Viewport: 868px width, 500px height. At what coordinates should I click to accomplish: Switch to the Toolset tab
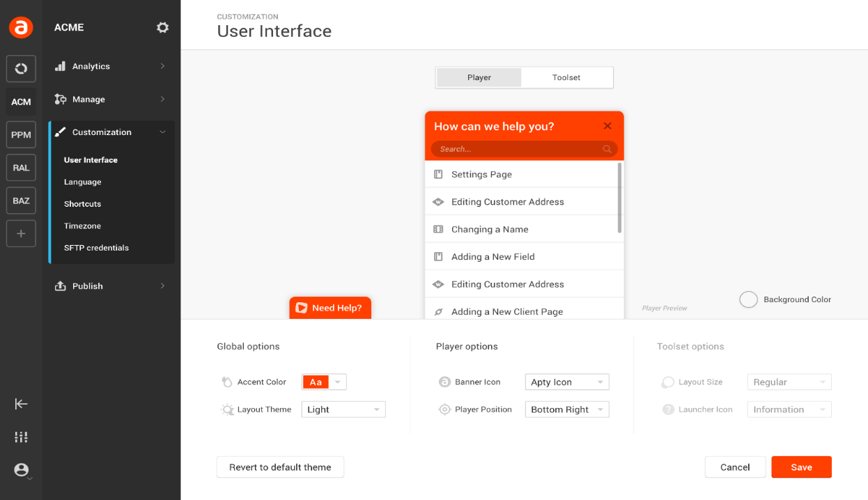[566, 77]
